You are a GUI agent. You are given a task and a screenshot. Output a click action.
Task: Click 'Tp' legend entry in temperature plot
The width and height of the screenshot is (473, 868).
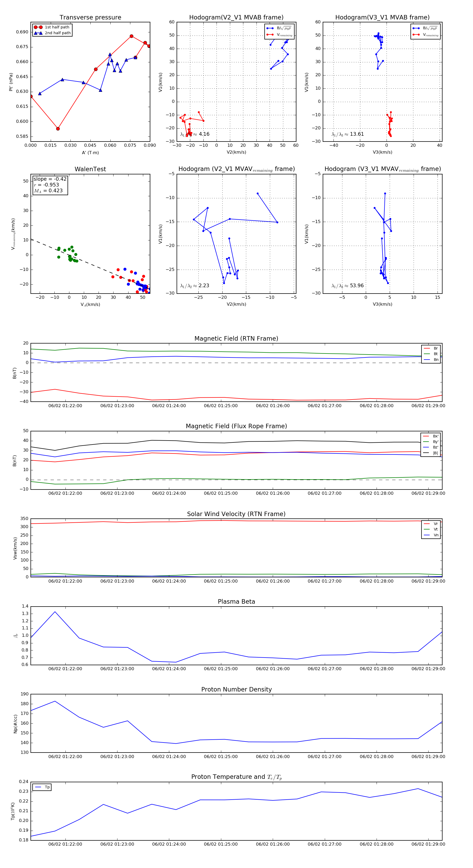(x=42, y=787)
